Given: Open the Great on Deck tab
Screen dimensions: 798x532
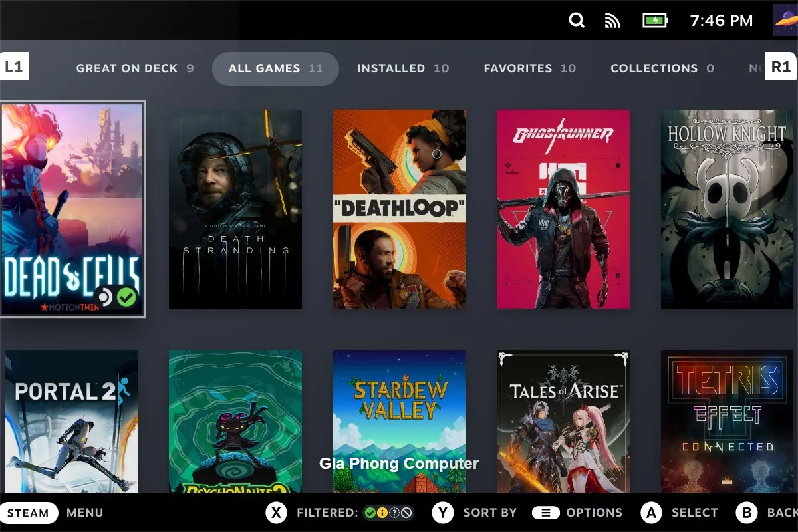Looking at the screenshot, I should [x=135, y=68].
